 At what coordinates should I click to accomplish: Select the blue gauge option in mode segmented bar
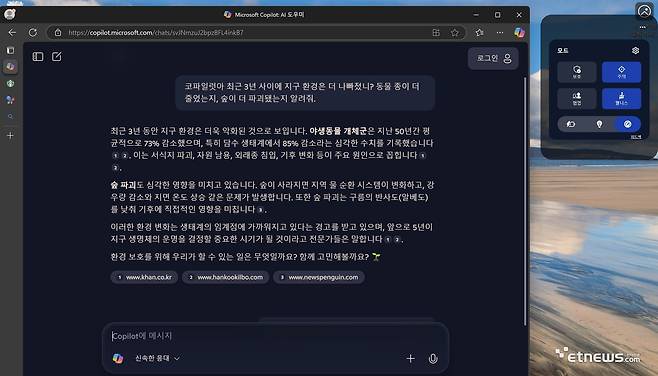point(627,124)
